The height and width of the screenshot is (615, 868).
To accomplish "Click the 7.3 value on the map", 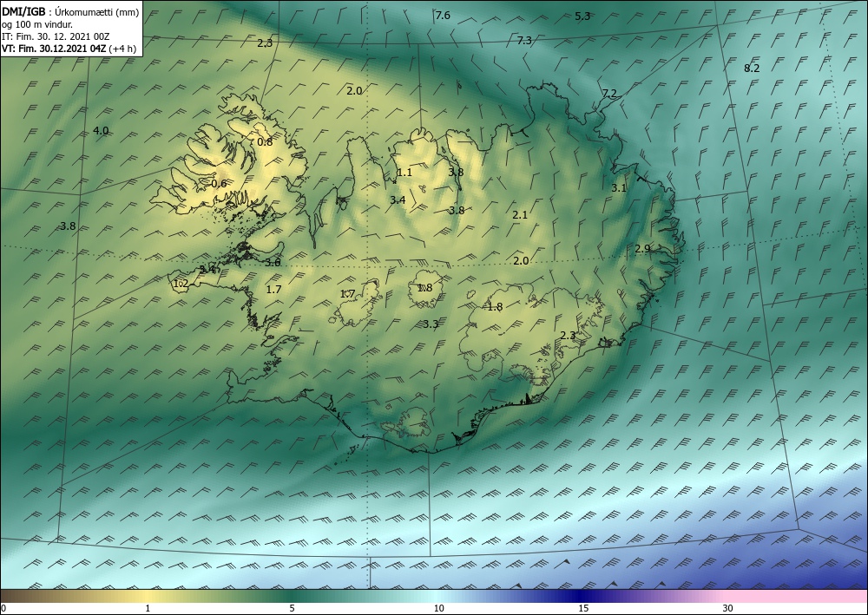I will coord(524,41).
